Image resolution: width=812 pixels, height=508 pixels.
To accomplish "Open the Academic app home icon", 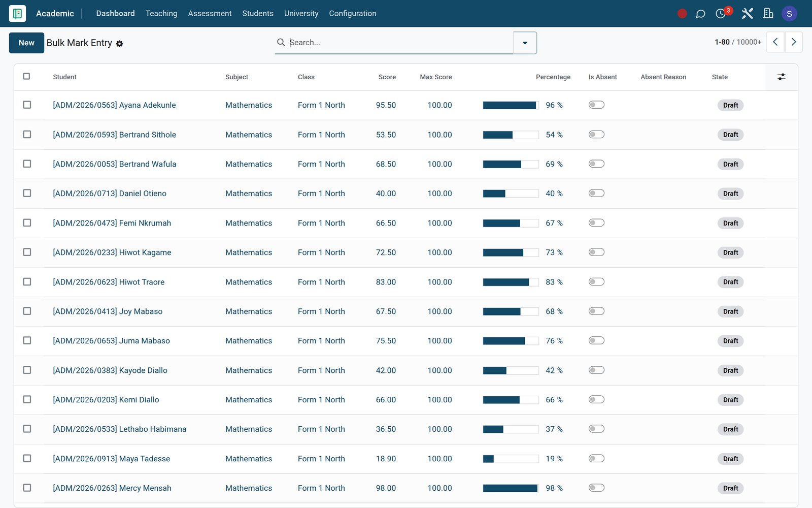I will pos(17,13).
